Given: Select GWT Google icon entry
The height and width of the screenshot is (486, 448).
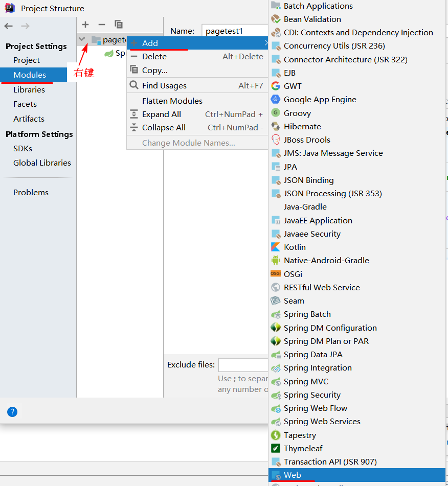Looking at the screenshot, I should coord(276,86).
